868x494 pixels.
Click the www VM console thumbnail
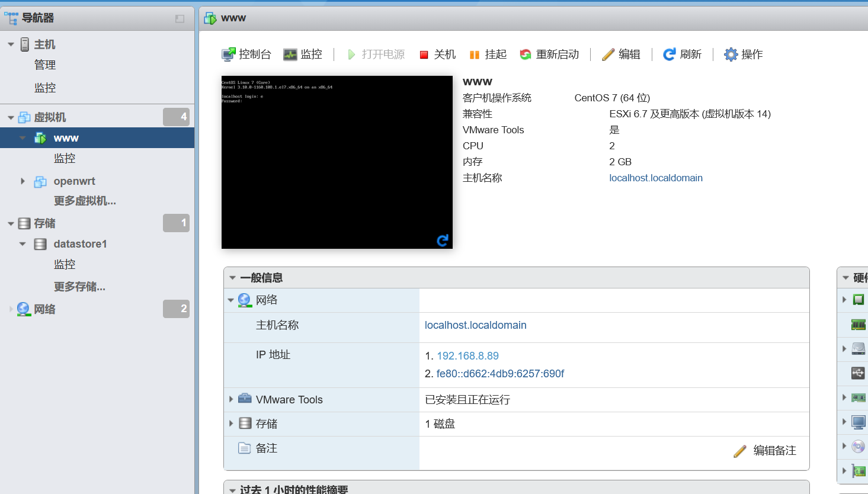coord(337,162)
